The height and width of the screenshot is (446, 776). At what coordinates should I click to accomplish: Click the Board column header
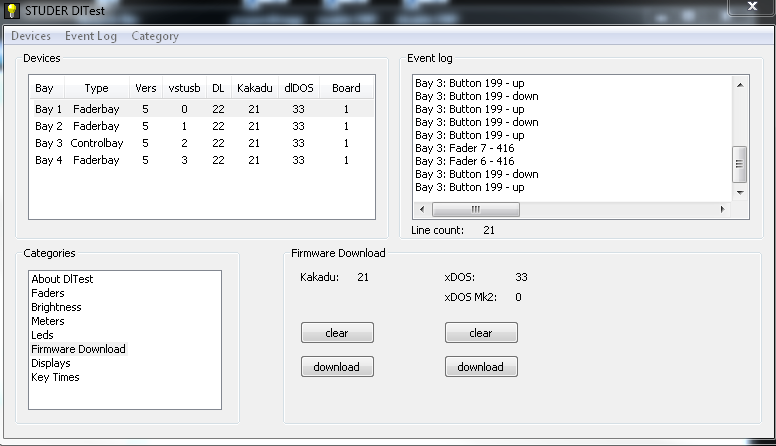[346, 88]
